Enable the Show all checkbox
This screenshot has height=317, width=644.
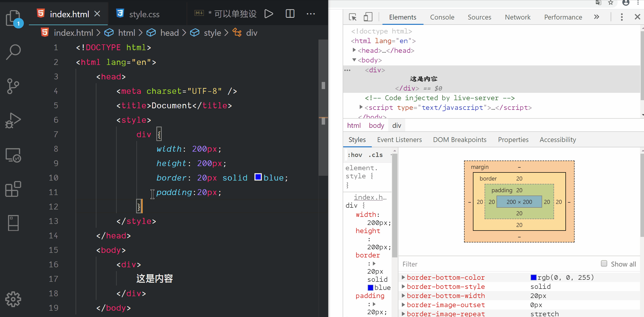click(604, 263)
